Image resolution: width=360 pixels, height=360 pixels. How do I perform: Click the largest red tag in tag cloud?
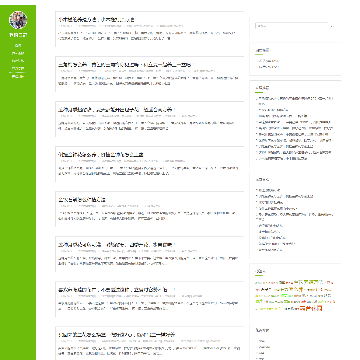[x=311, y=308]
